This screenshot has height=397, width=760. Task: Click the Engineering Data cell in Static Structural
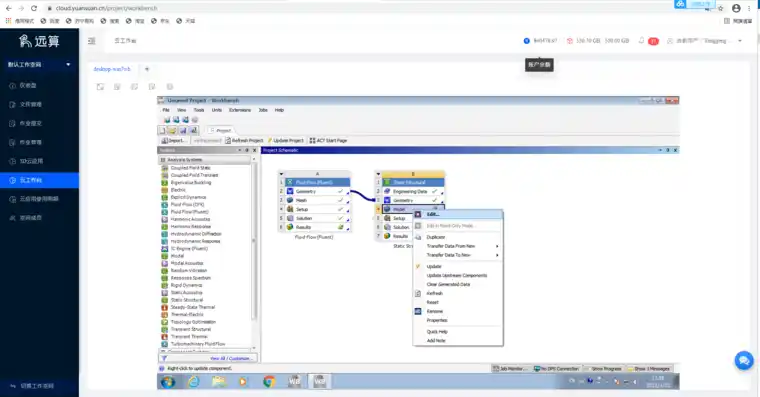tap(412, 191)
